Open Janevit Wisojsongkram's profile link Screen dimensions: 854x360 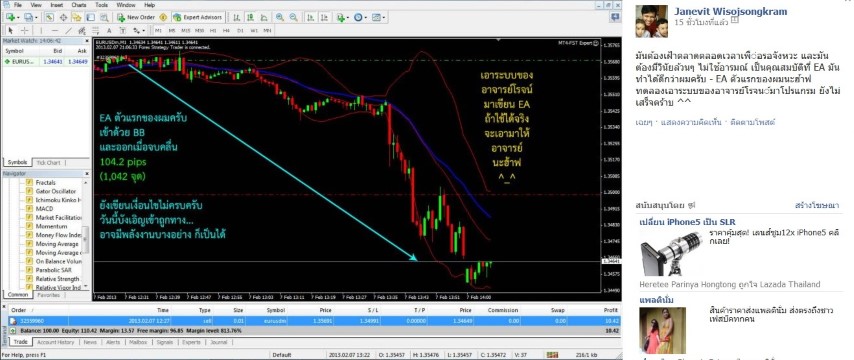(725, 11)
